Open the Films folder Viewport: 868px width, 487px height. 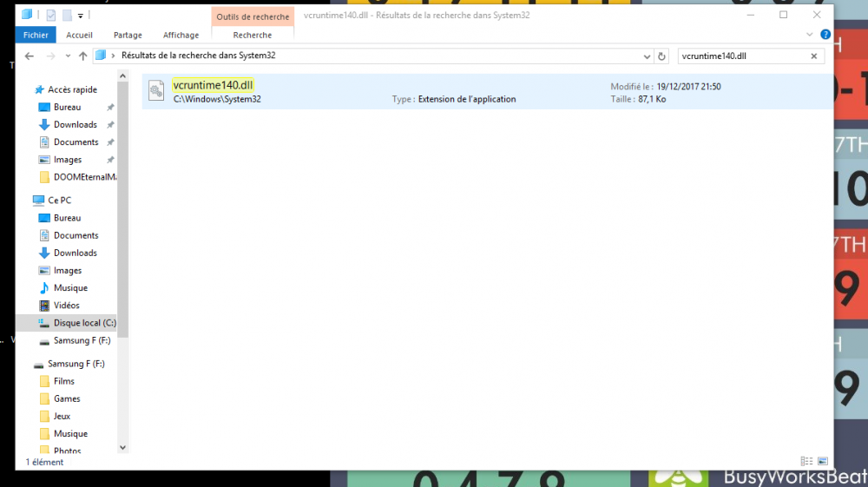pos(63,381)
